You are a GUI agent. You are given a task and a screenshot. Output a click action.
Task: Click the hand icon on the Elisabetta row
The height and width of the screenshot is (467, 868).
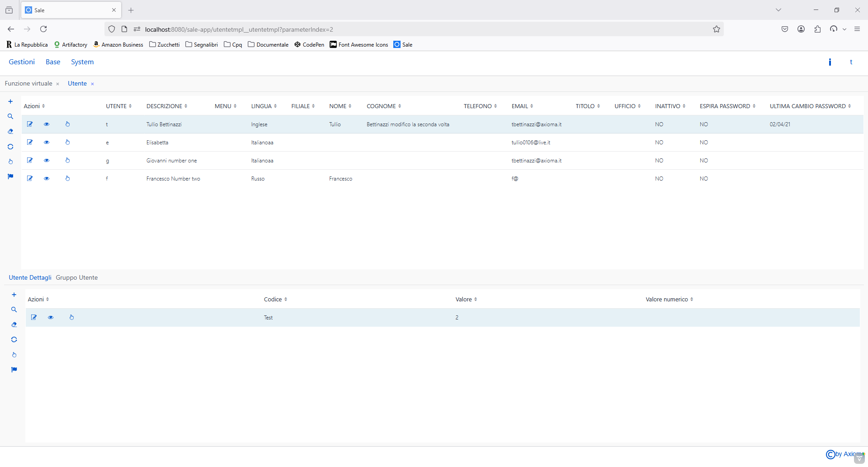point(67,142)
